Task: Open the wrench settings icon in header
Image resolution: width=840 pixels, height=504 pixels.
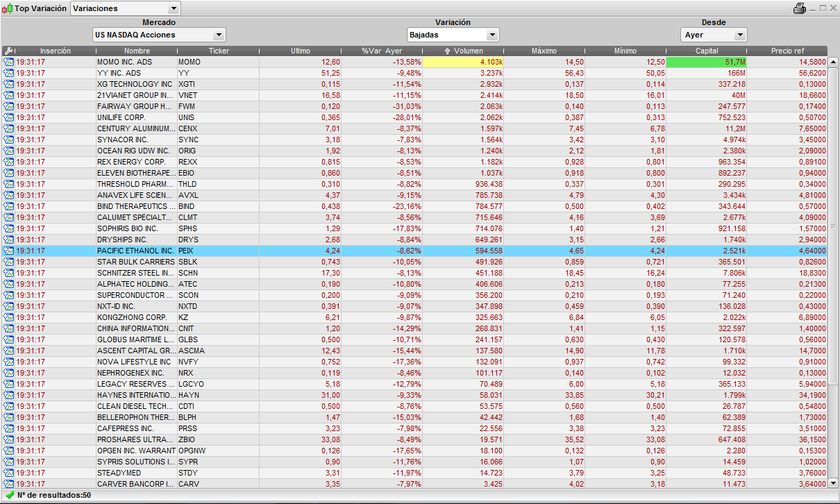Action: 8,51
